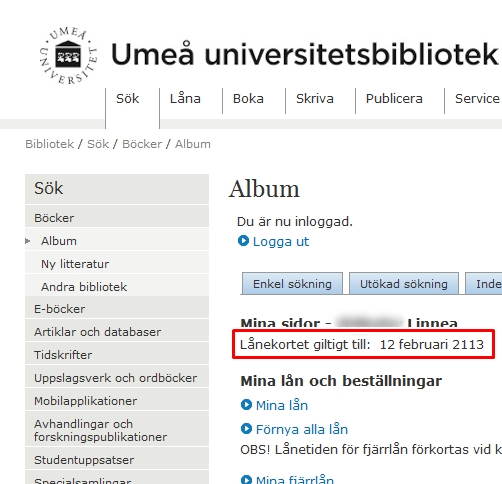Image resolution: width=502 pixels, height=484 pixels.
Task: Switch to the Enkel sökning tab
Action: (292, 284)
